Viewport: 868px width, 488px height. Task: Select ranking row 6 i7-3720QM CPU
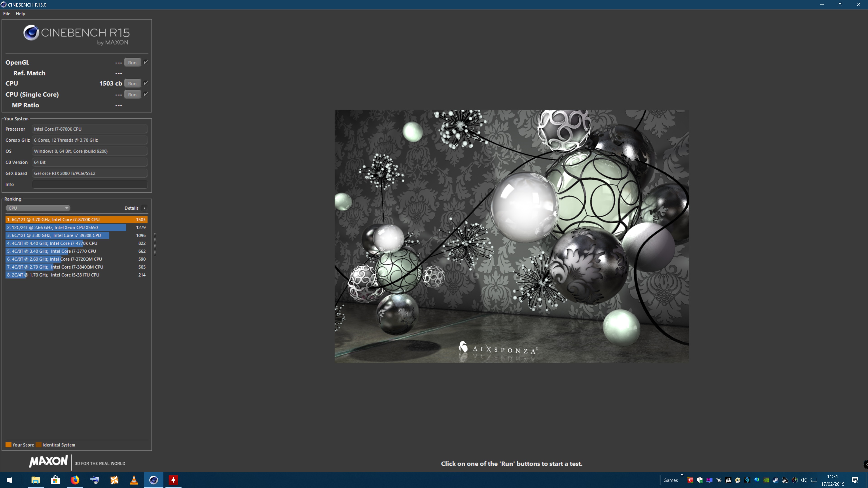tap(76, 259)
